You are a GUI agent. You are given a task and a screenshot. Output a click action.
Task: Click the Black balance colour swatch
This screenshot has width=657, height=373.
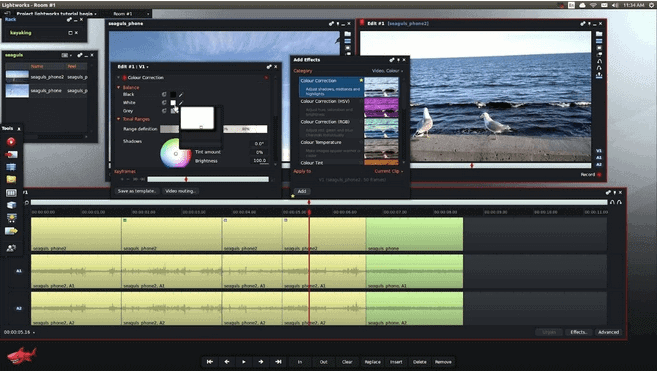click(x=173, y=95)
